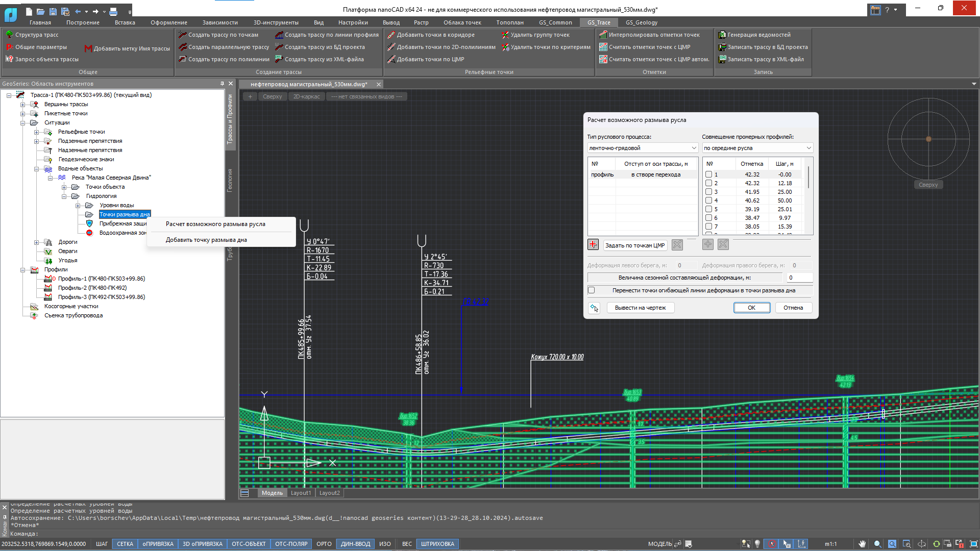Click the Создать трассу по полилинии icon
Screen dimensions: 980x551
182,59
